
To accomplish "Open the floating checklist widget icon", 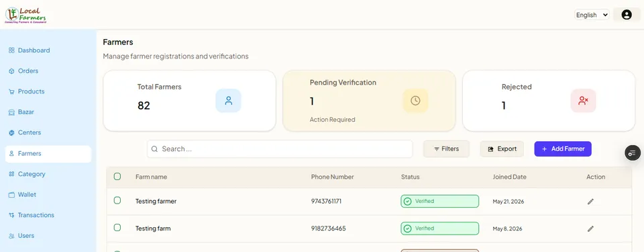I will (x=632, y=153).
